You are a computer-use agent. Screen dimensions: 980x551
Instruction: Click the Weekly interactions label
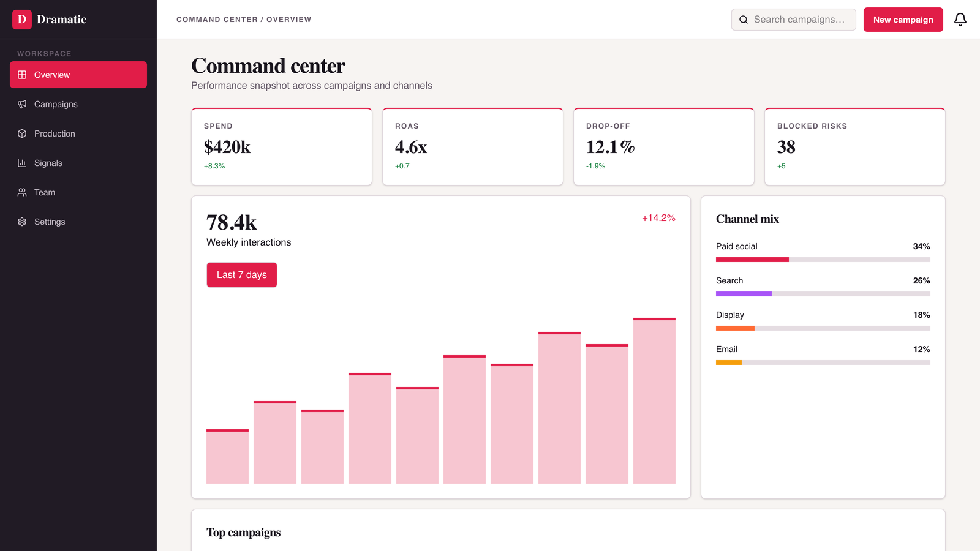coord(249,242)
